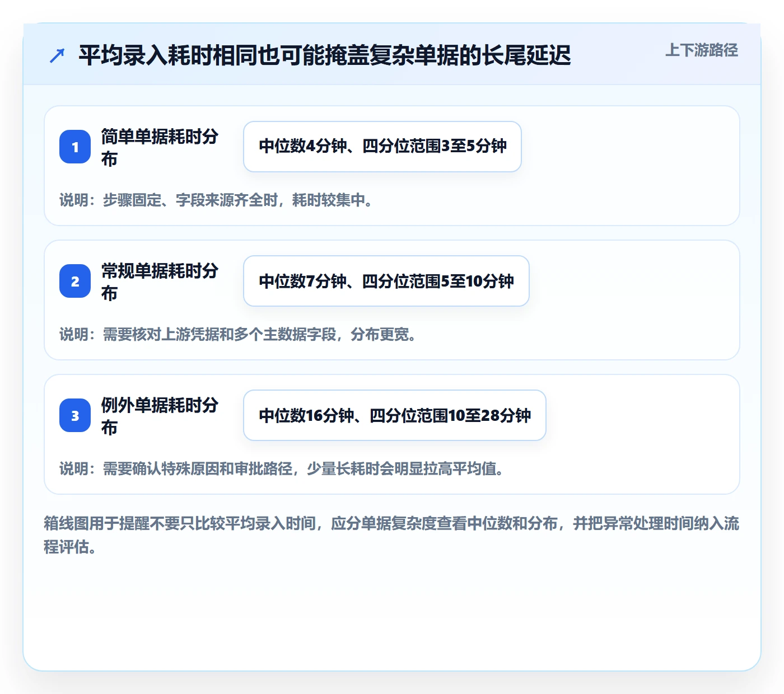Click the note 需要确认特殊原因和审批路径
The width and height of the screenshot is (784, 694).
click(x=282, y=468)
